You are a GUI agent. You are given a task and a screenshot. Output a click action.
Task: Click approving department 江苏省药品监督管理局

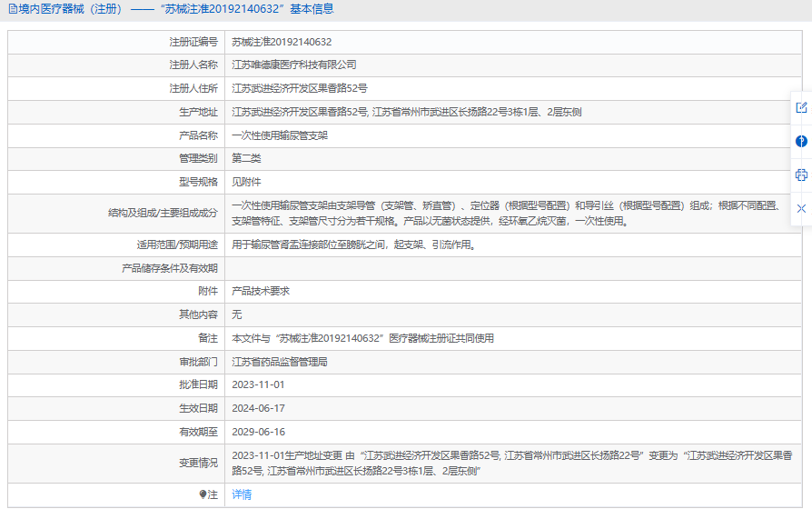click(280, 362)
